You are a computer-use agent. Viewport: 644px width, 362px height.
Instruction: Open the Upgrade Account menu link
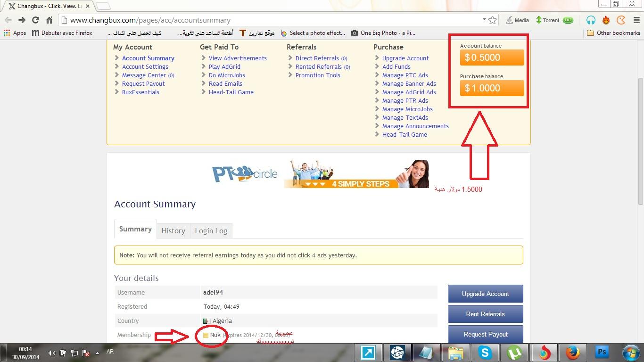point(405,58)
